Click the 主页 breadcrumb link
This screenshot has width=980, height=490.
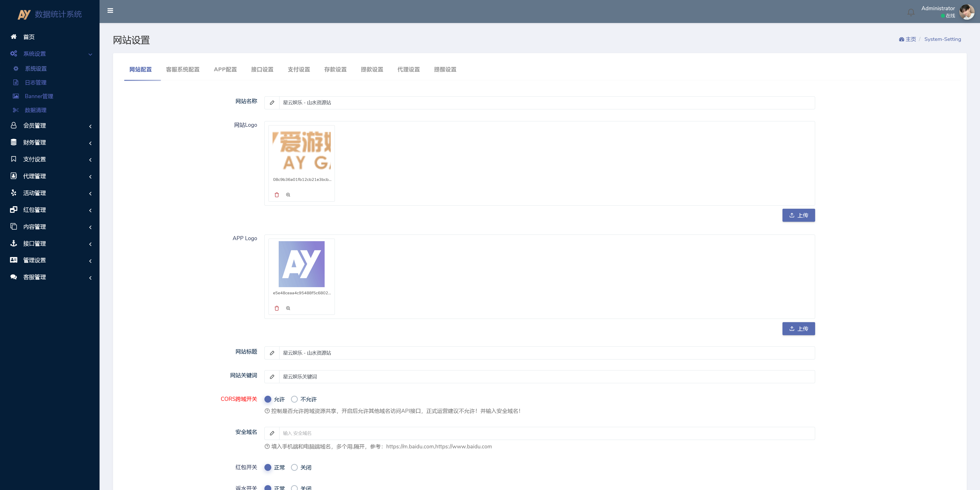coord(910,39)
